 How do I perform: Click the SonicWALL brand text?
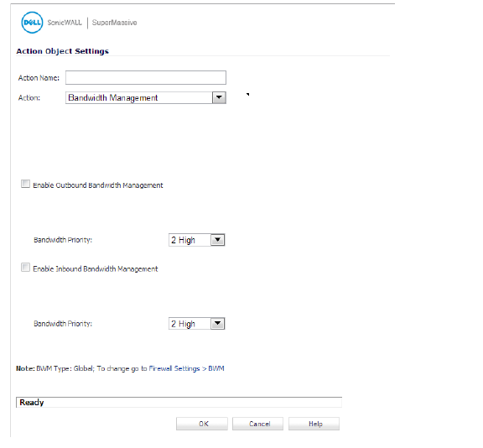tap(65, 23)
